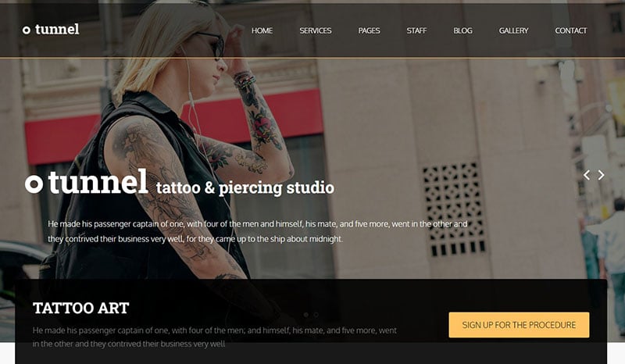This screenshot has width=625, height=364.
Task: Click the gray description under Tattoo Art
Action: coord(214,337)
